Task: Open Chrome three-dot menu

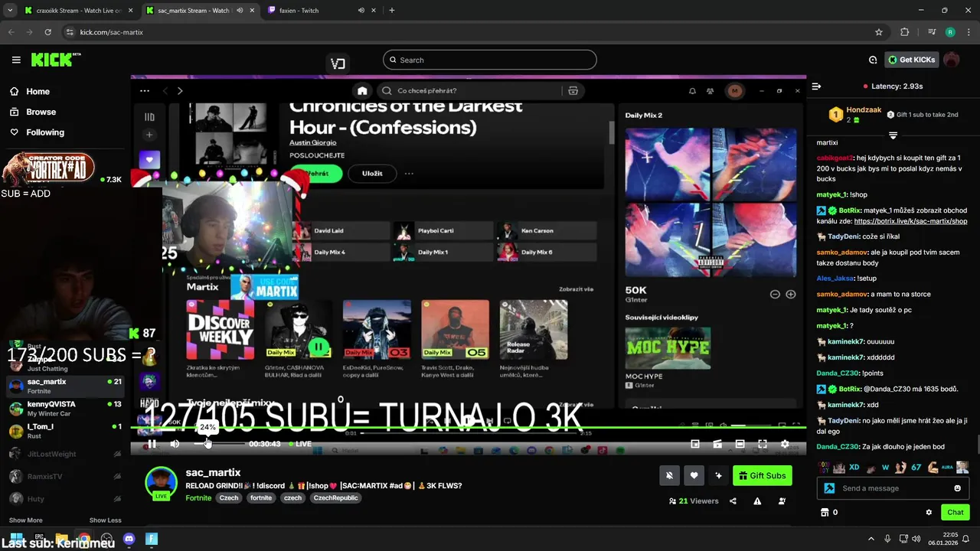Action: [968, 32]
